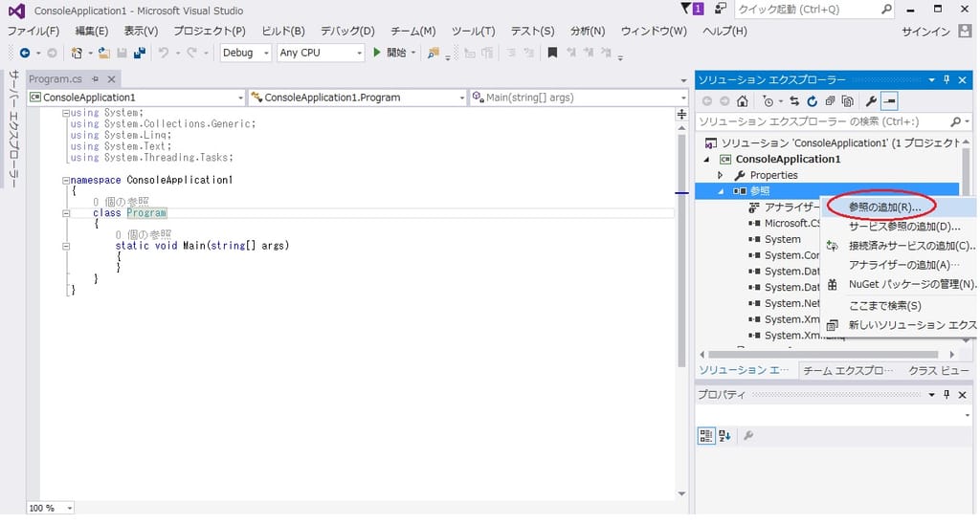The height and width of the screenshot is (524, 980).
Task: Click the zoom level 100 % combo box
Action: 48,508
